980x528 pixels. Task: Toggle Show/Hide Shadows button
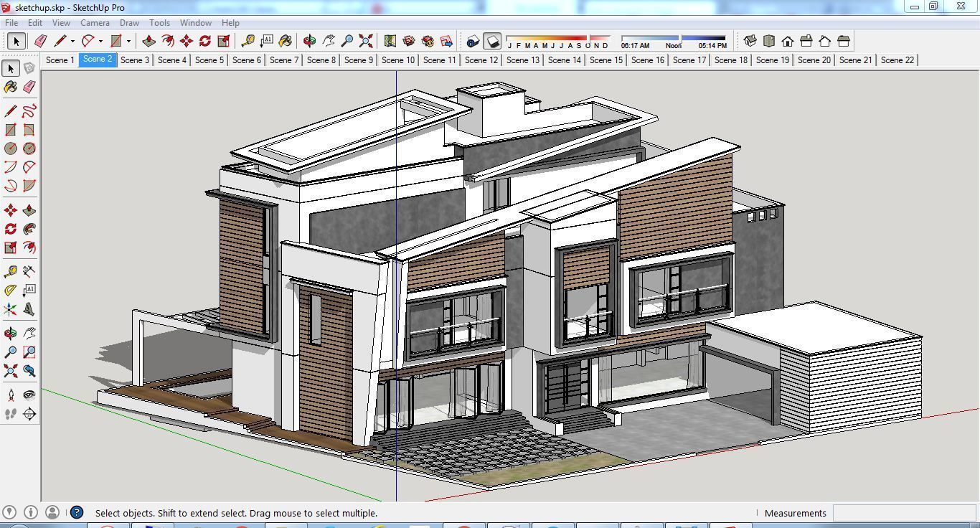491,41
